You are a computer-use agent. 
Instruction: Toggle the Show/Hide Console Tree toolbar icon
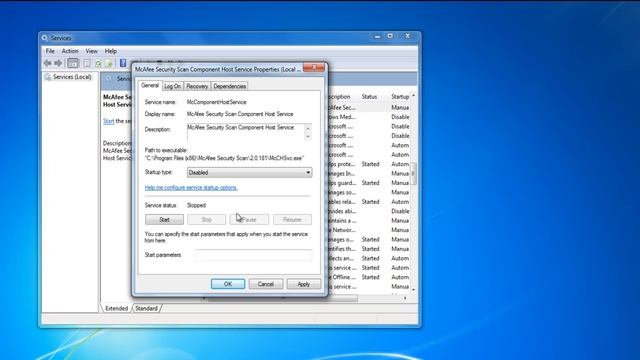[x=73, y=63]
